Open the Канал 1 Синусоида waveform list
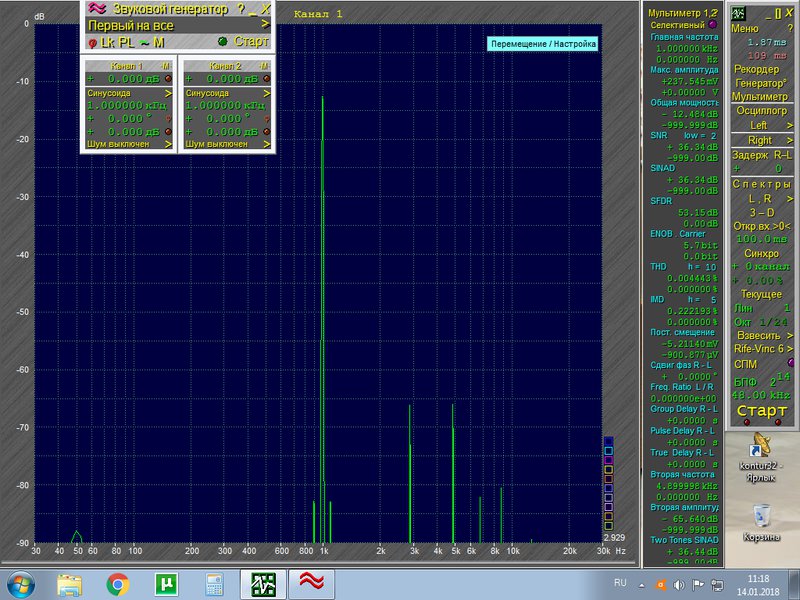800x600 pixels. pyautogui.click(x=129, y=93)
